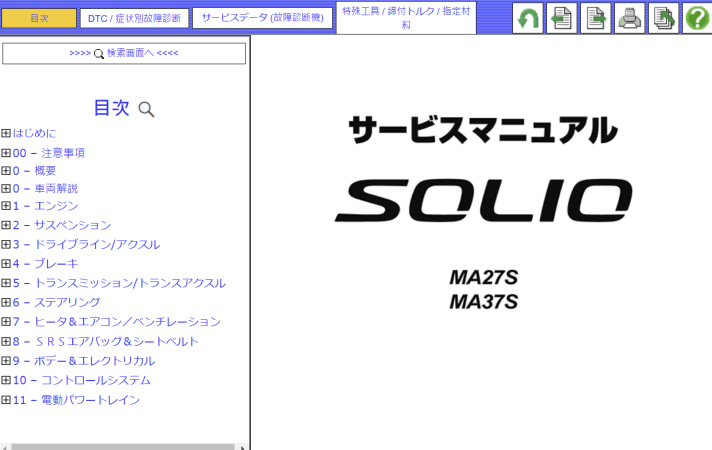Open help with green question mark icon
712x450 pixels.
click(x=697, y=18)
